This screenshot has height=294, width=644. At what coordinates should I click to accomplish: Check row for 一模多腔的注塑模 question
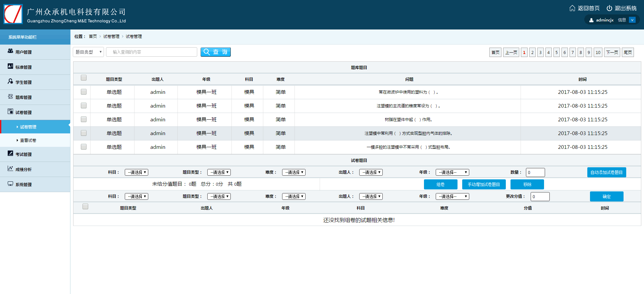(84, 147)
